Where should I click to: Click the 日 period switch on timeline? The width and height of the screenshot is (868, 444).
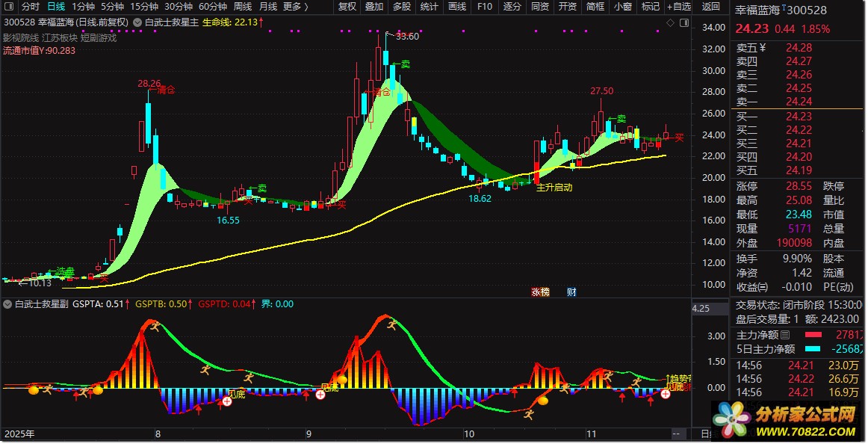pos(705,434)
